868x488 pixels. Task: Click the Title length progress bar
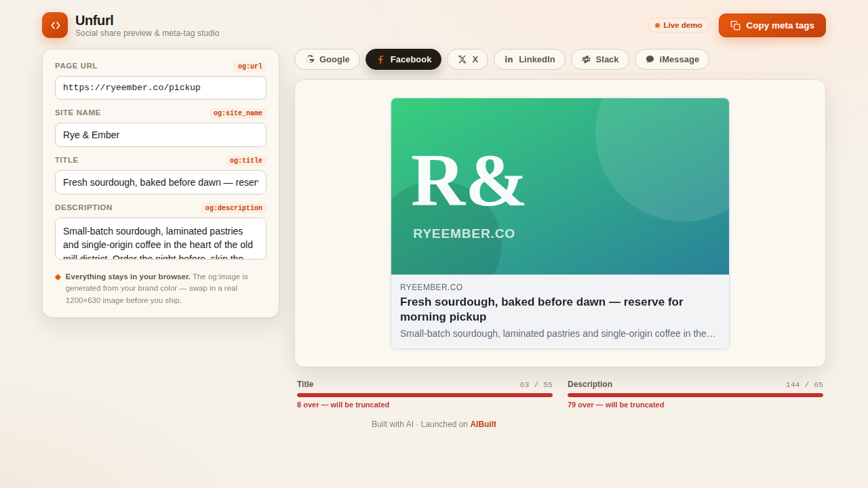(425, 395)
